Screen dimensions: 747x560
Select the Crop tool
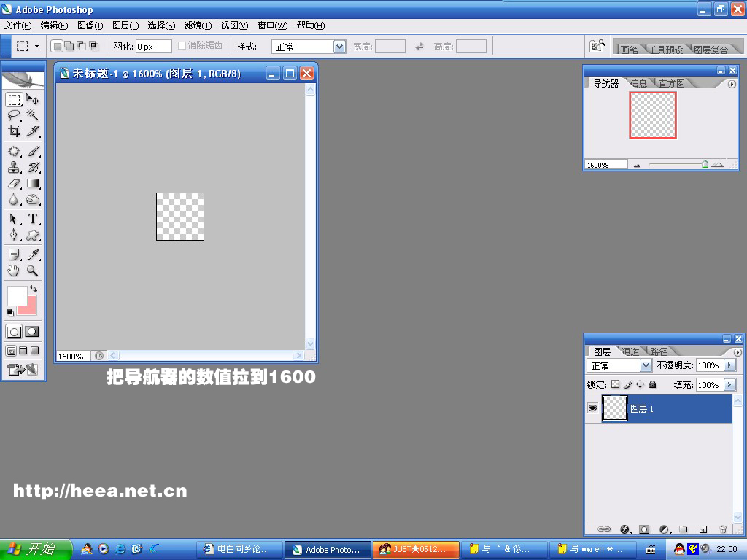point(14,132)
